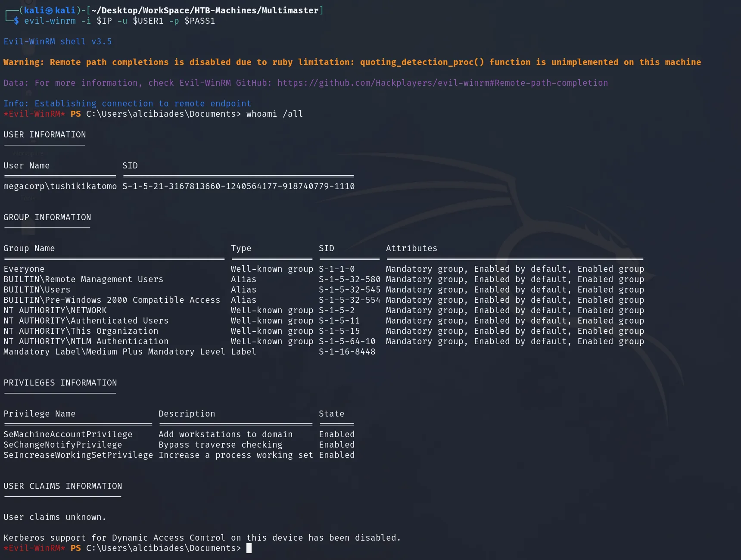Image resolution: width=741 pixels, height=560 pixels.
Task: Click the 'USER INFORMATION' heading
Action: [45, 134]
